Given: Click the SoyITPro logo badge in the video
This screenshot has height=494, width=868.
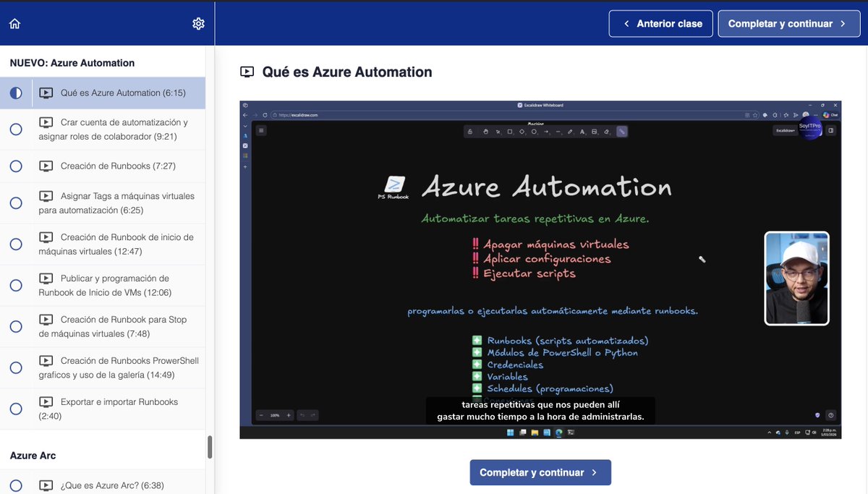Looking at the screenshot, I should coord(809,127).
